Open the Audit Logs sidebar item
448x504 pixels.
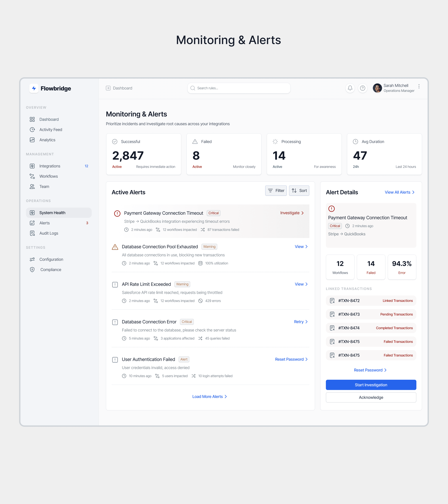click(49, 233)
